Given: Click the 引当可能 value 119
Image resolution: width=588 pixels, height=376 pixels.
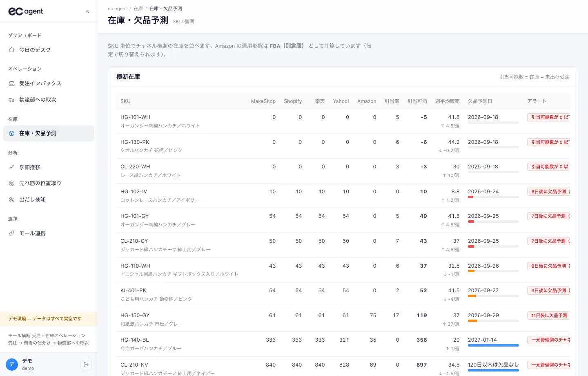Looking at the screenshot, I should (x=422, y=316).
